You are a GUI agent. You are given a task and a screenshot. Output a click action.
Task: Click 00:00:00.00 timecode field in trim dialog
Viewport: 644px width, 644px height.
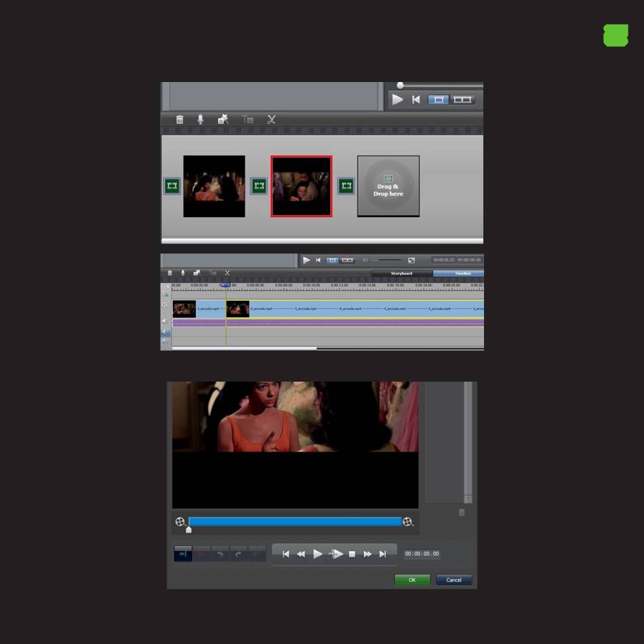point(422,554)
